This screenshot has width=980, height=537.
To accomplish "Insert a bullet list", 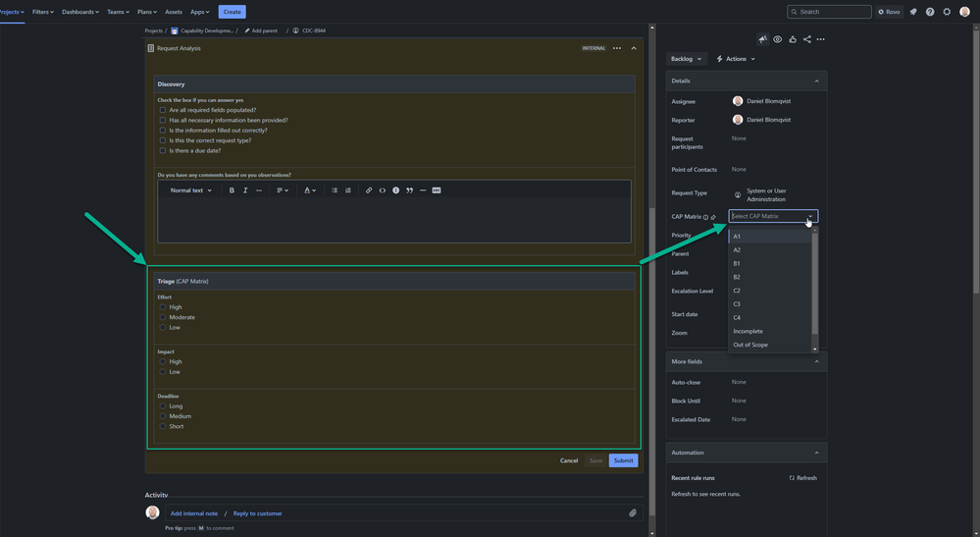I will pyautogui.click(x=335, y=190).
